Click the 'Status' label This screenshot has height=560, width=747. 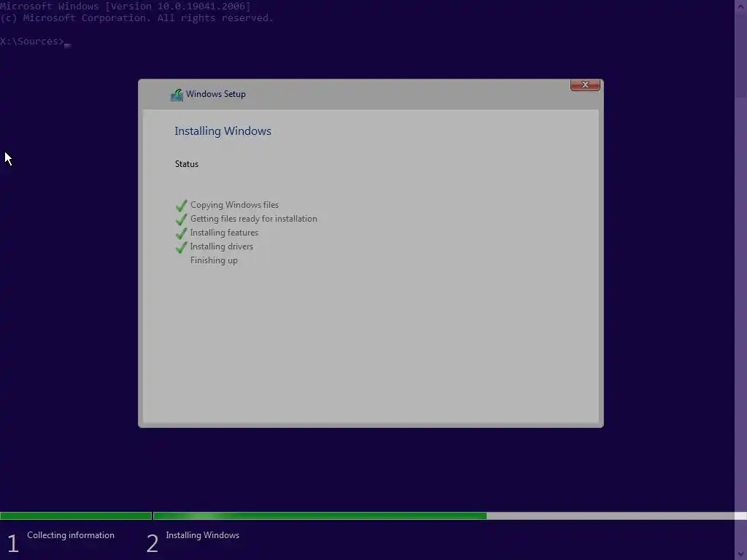click(x=187, y=164)
